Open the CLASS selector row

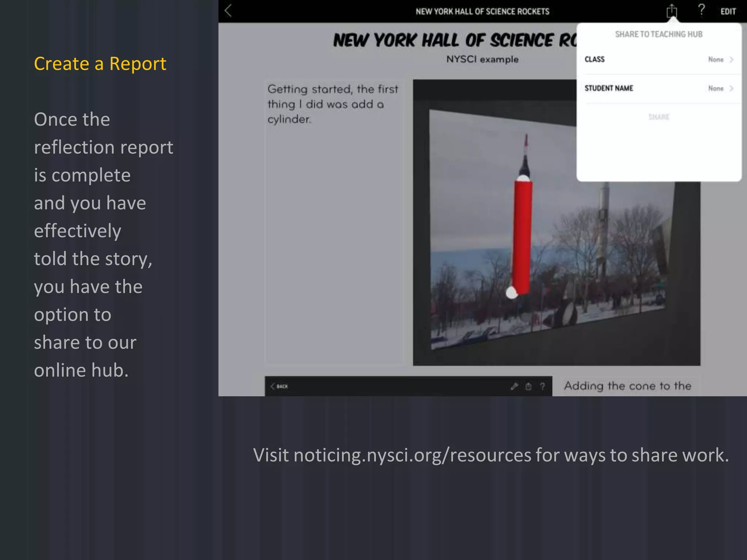pyautogui.click(x=659, y=59)
